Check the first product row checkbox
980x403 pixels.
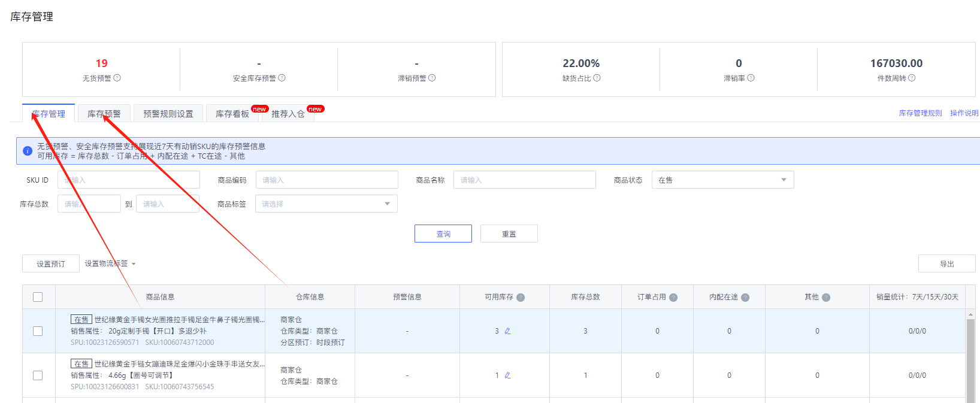[x=38, y=331]
